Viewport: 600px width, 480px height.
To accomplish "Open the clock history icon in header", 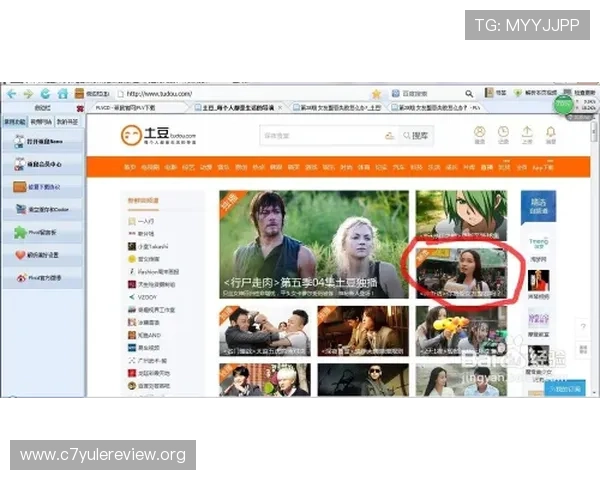I will [x=503, y=135].
